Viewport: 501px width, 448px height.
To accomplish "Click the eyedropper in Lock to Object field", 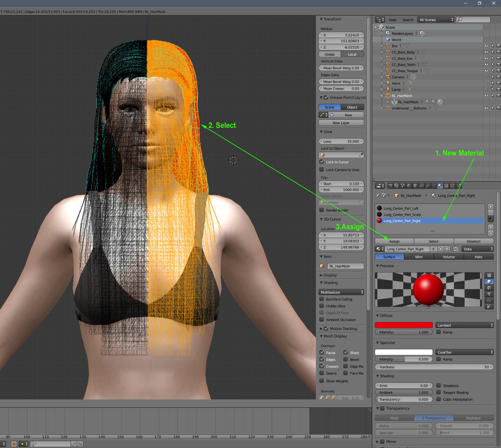I will coord(361,155).
